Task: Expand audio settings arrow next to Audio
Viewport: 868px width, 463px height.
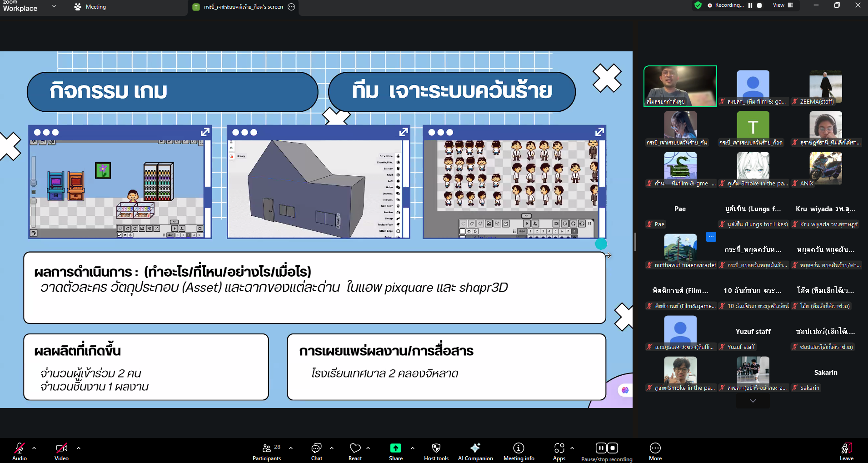Action: (x=34, y=448)
